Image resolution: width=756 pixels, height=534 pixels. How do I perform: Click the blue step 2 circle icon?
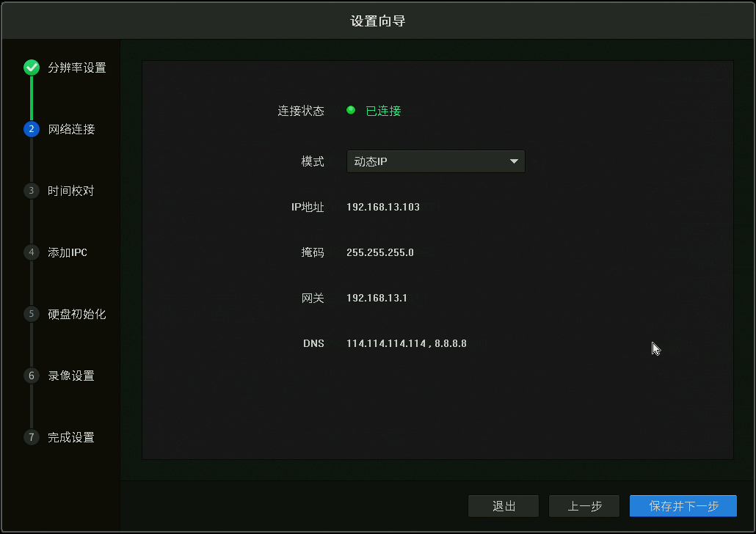click(x=31, y=129)
